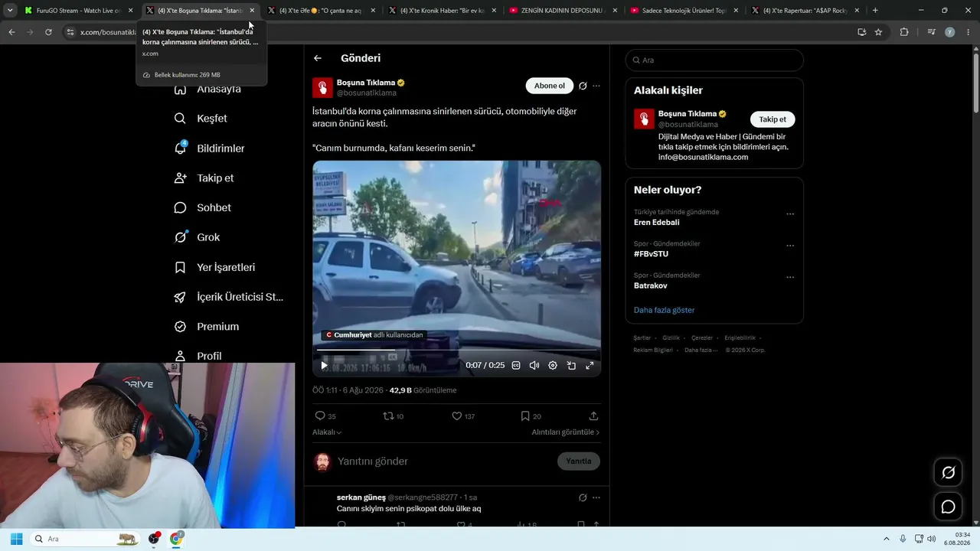This screenshot has height=551, width=980.
Task: Toggle picture-in-picture for video
Action: (x=571, y=366)
